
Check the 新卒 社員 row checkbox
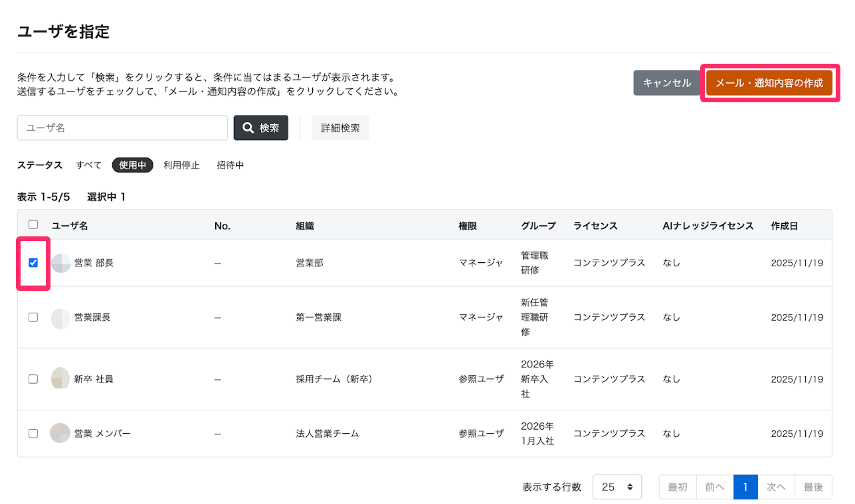coord(33,379)
